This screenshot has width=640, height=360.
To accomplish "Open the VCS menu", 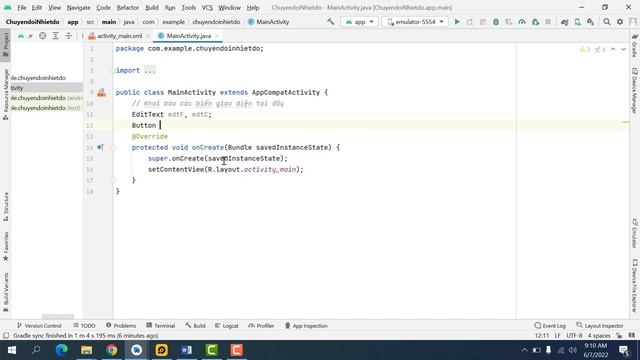I will 207,7.
